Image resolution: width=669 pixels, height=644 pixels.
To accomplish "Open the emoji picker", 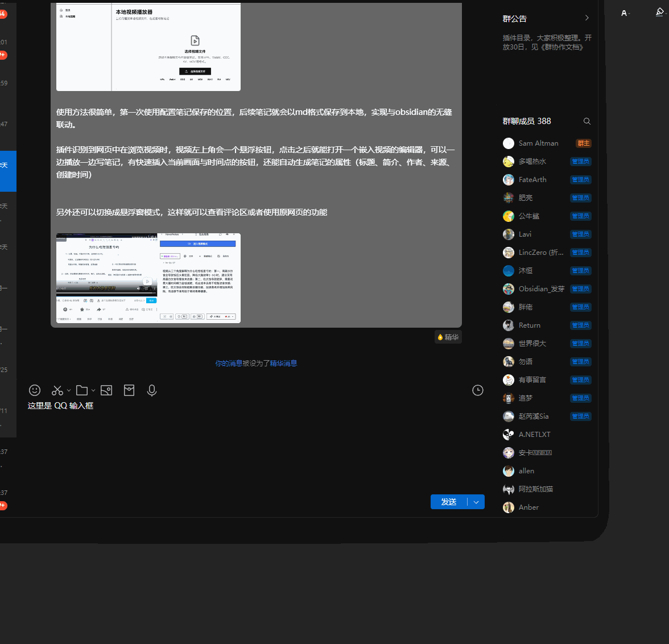I will pyautogui.click(x=35, y=390).
